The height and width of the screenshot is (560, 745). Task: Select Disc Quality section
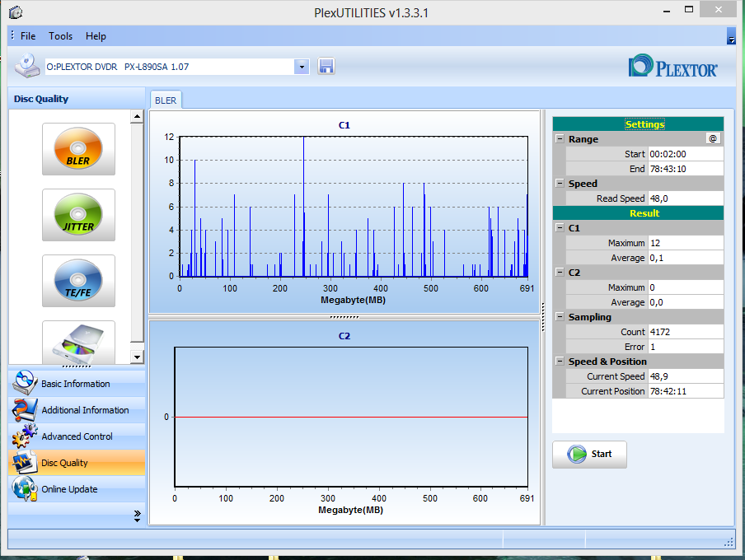77,463
